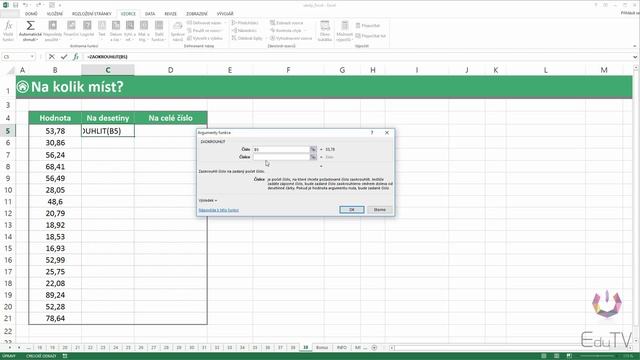Open the Finanční functions group
Screen dimensions: 640x360
[71, 31]
